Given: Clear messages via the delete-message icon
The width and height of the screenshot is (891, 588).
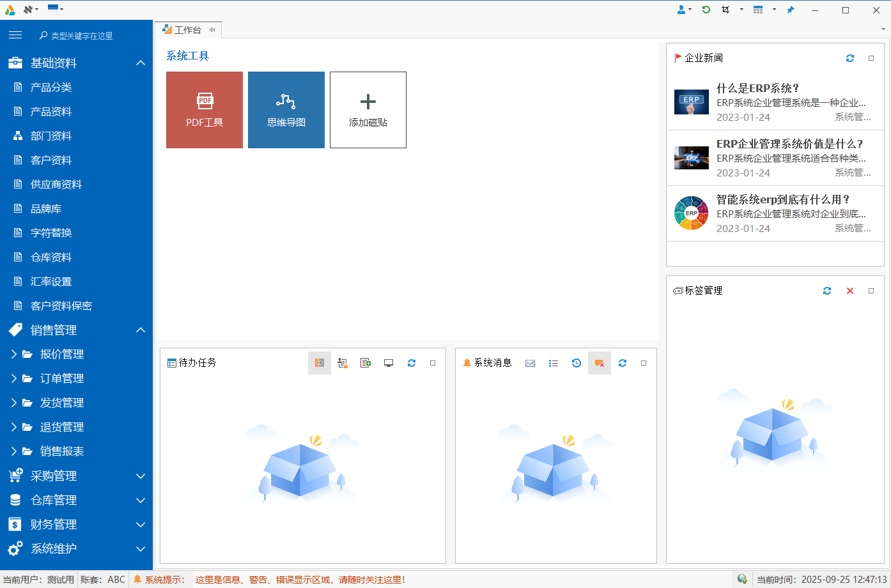Looking at the screenshot, I should [599, 362].
